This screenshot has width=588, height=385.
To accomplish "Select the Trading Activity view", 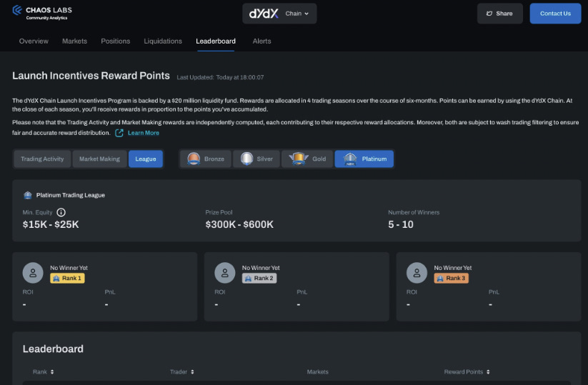I will point(42,159).
